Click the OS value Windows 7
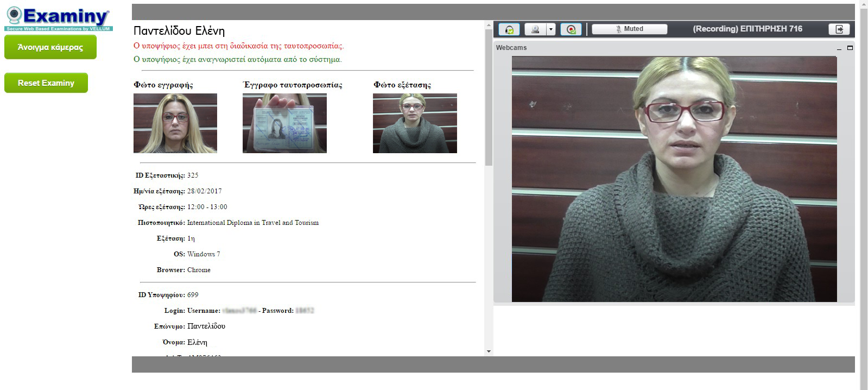The image size is (868, 390). click(x=204, y=254)
